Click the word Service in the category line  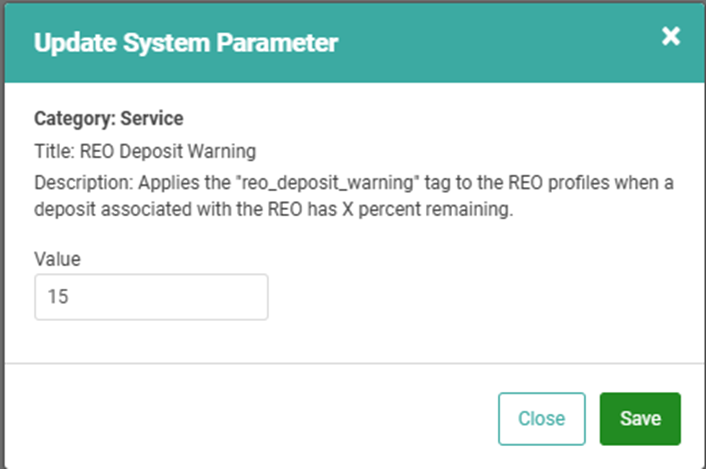point(152,118)
